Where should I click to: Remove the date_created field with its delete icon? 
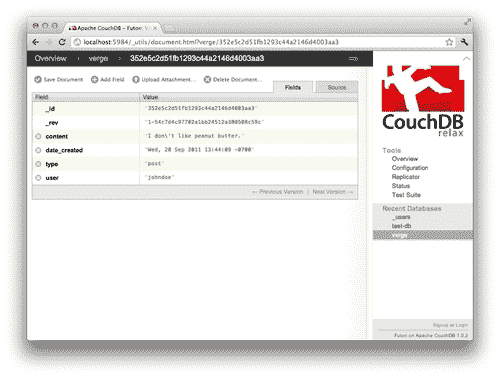(38, 150)
